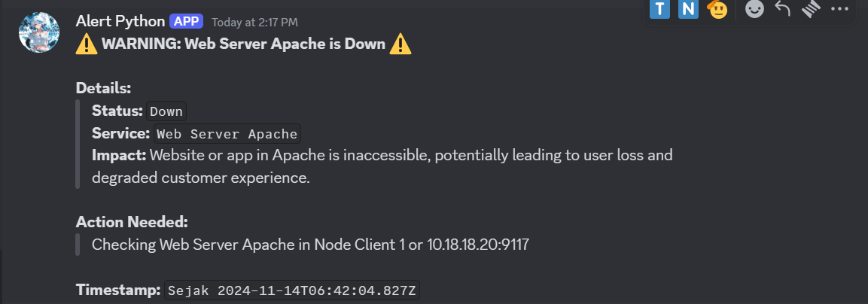Viewport: 868px width, 304px height.
Task: Click the WARNING: Web Server Apache is Down heading
Action: [x=243, y=44]
